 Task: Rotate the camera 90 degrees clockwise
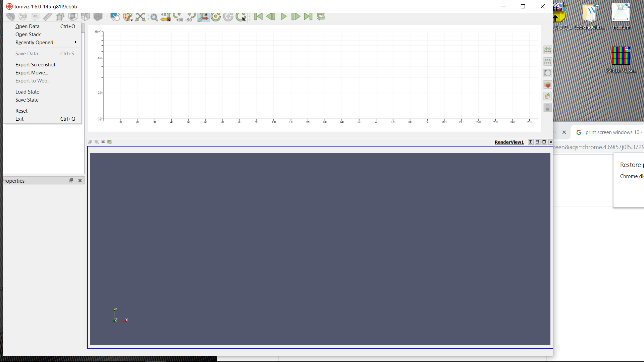click(x=178, y=16)
